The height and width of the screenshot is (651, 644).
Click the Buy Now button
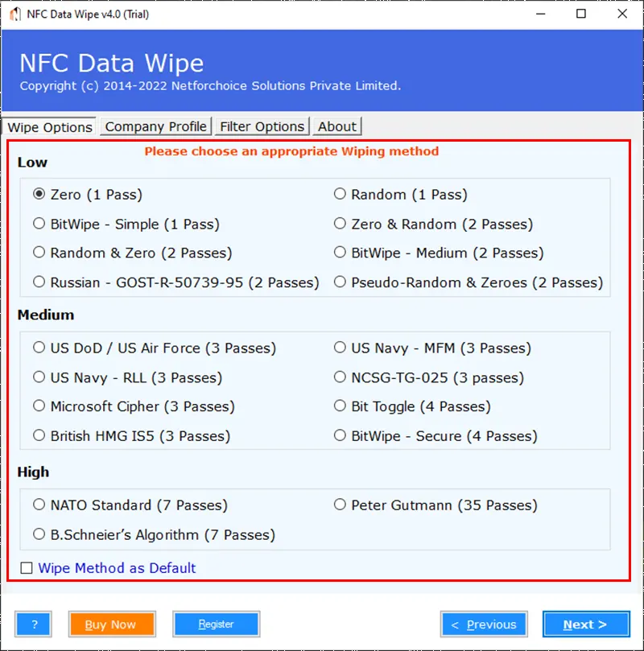(112, 624)
